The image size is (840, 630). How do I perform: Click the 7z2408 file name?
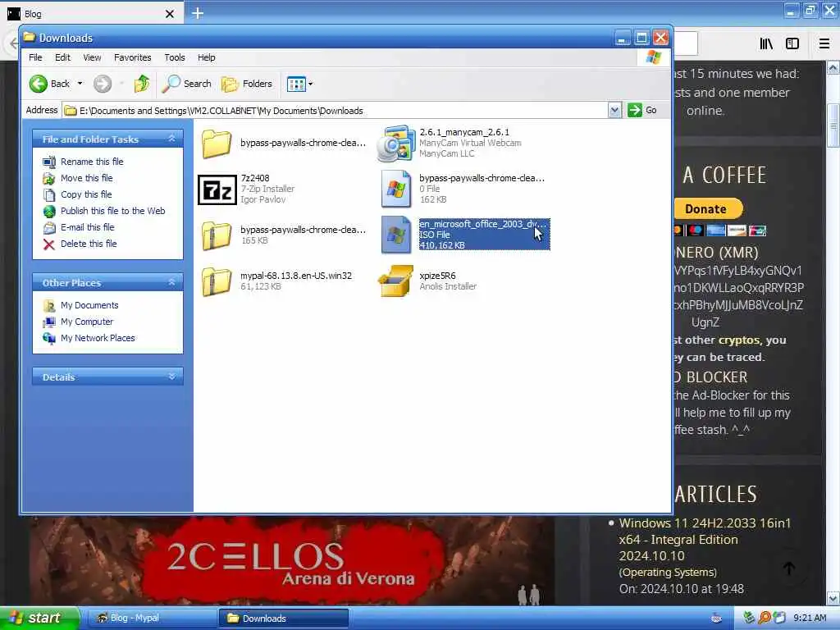pyautogui.click(x=255, y=178)
